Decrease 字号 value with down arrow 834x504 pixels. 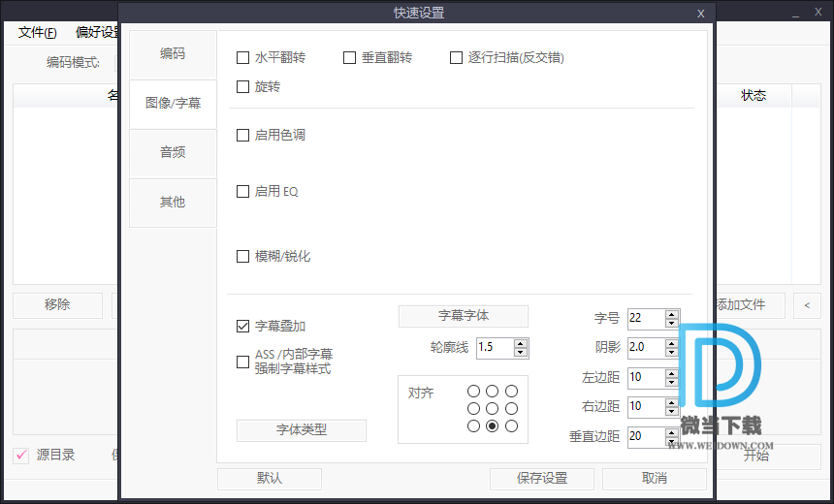click(x=671, y=324)
